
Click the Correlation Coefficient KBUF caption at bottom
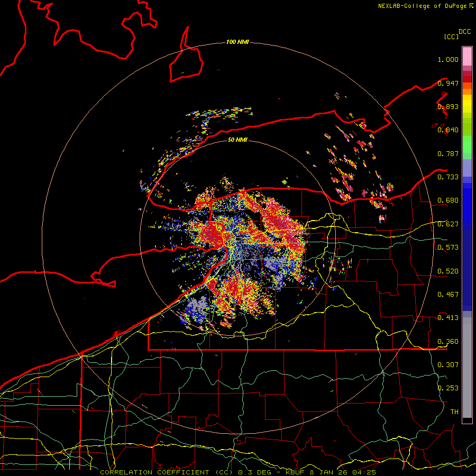click(238, 472)
